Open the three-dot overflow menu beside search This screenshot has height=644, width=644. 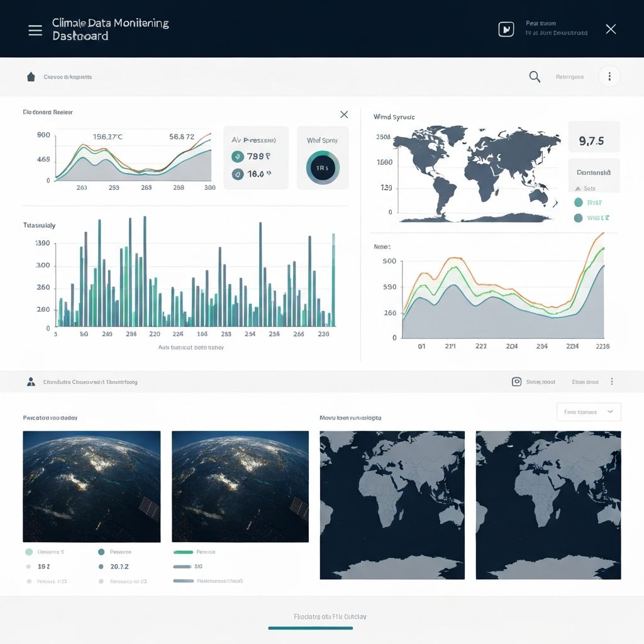(609, 76)
